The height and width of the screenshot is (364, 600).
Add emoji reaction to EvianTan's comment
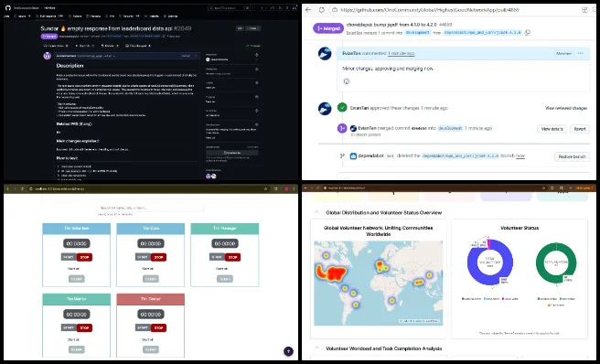(x=347, y=81)
